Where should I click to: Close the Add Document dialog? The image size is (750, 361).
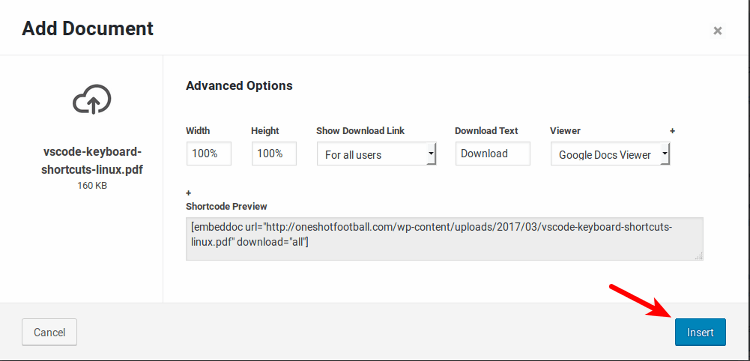point(717,31)
